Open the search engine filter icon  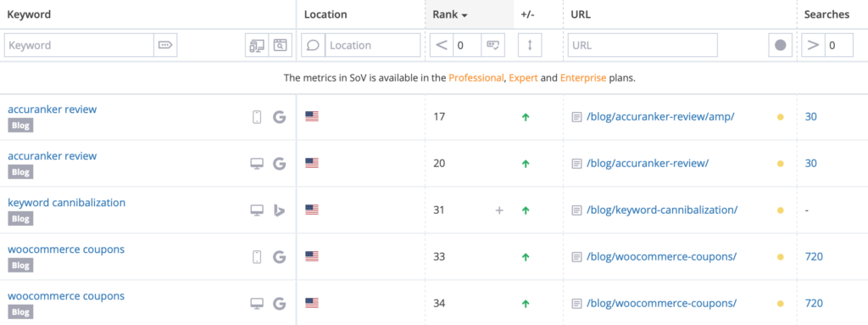280,46
